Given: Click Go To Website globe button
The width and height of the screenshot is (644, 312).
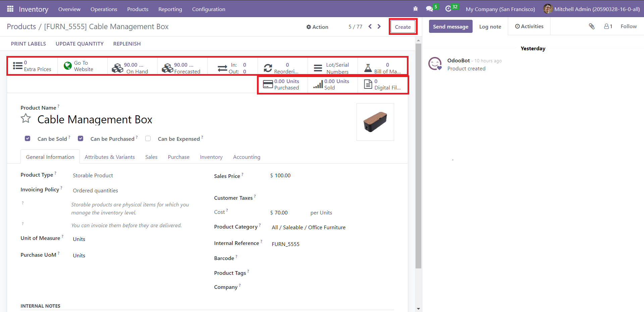Looking at the screenshot, I should point(83,66).
